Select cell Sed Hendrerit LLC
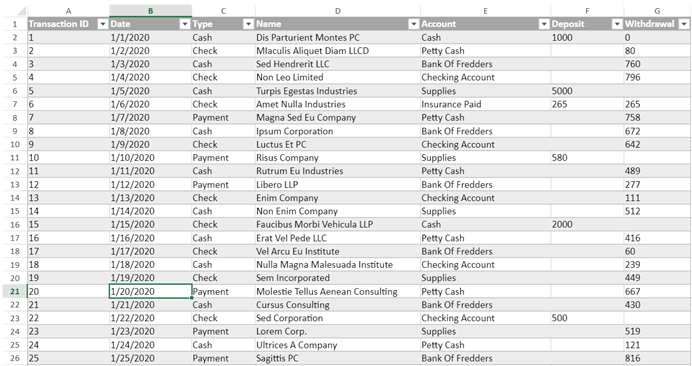The width and height of the screenshot is (692, 366). pyautogui.click(x=338, y=64)
